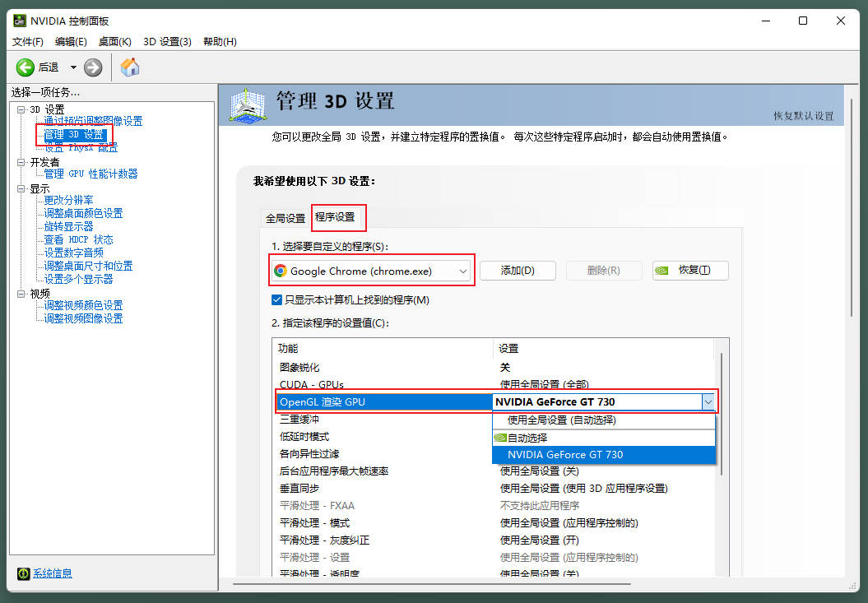Viewport: 868px width, 603px height.
Task: Select 自动选择 in the GPU list
Action: pos(527,438)
